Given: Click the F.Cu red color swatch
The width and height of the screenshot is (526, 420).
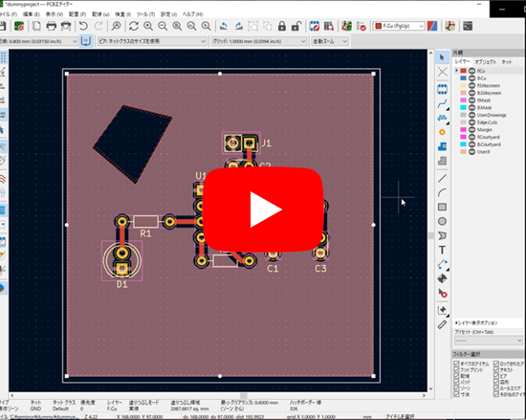Looking at the screenshot, I should [x=463, y=71].
